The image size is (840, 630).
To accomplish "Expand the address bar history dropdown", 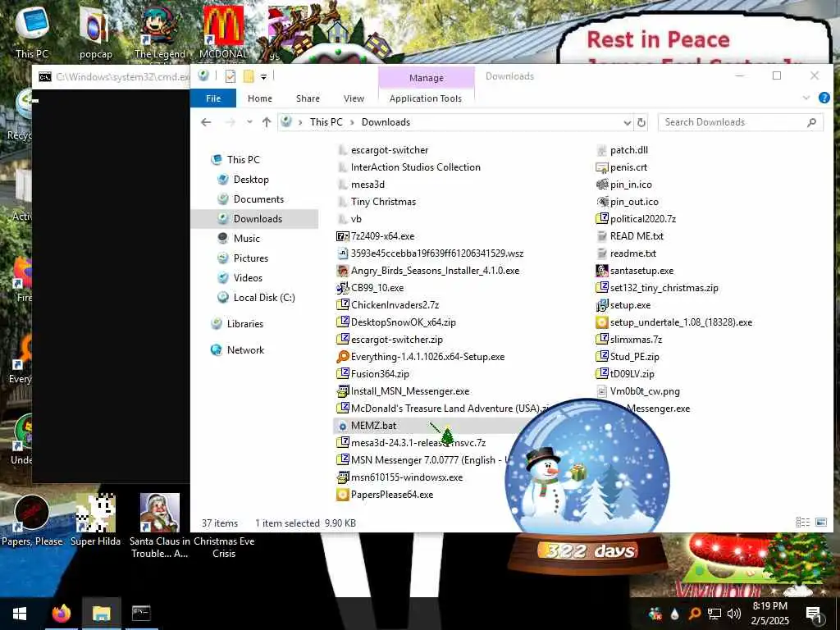I will click(628, 123).
